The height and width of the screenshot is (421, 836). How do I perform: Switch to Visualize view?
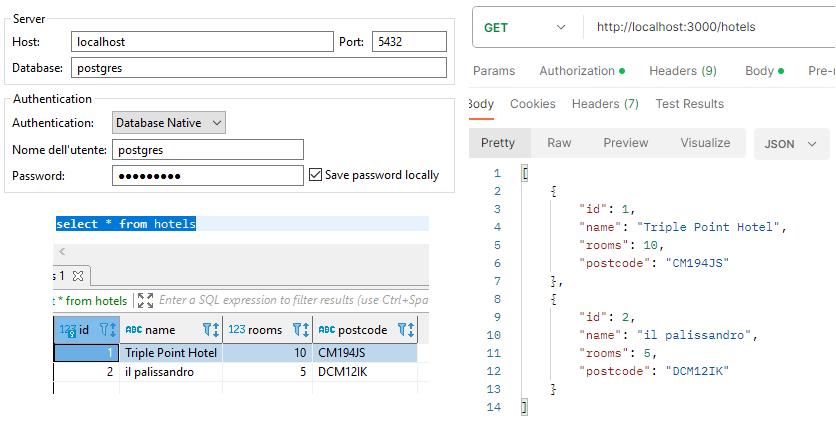click(x=705, y=143)
